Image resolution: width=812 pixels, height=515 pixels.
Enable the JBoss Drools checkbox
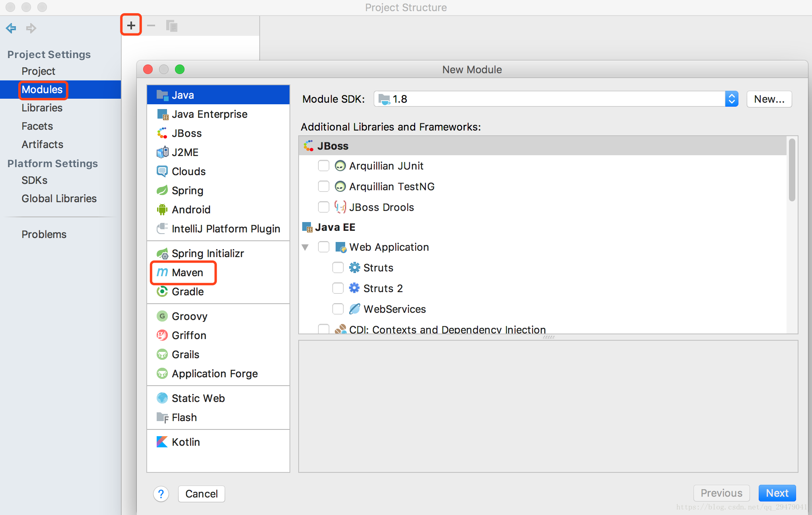pos(324,207)
